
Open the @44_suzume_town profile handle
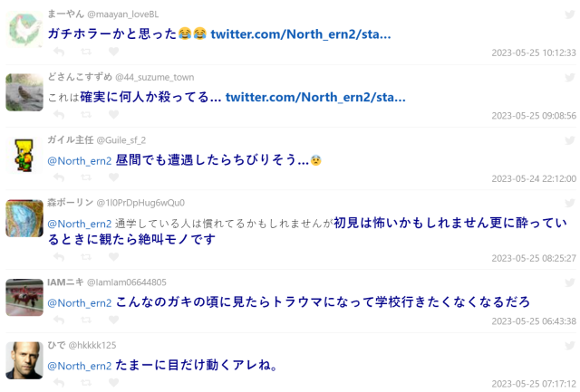155,77
